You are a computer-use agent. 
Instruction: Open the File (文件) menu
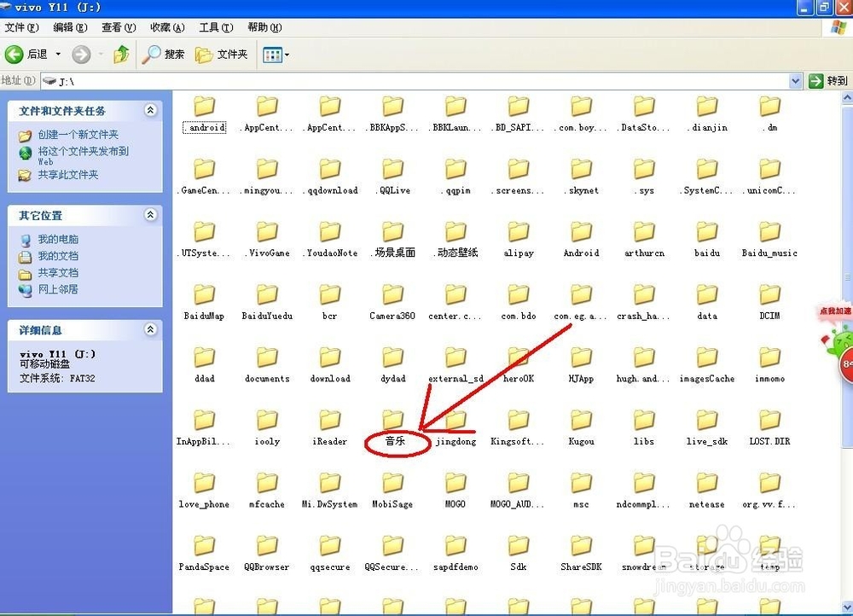[21, 27]
